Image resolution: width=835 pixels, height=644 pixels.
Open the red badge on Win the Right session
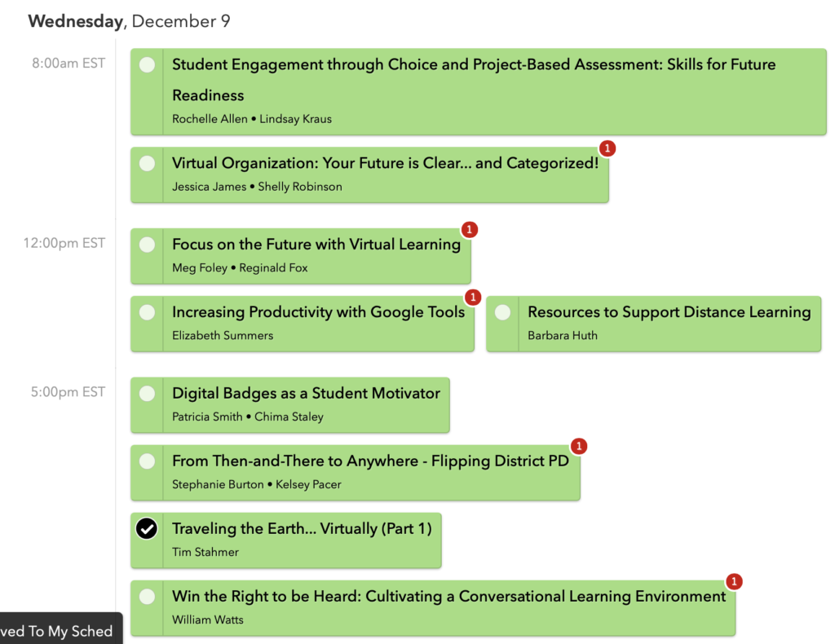coord(735,582)
